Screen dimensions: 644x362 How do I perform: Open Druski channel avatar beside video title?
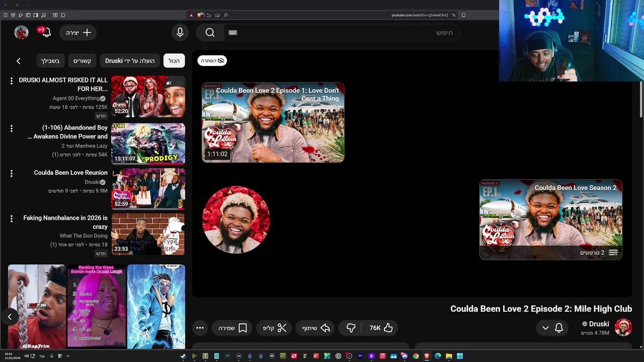click(x=623, y=328)
